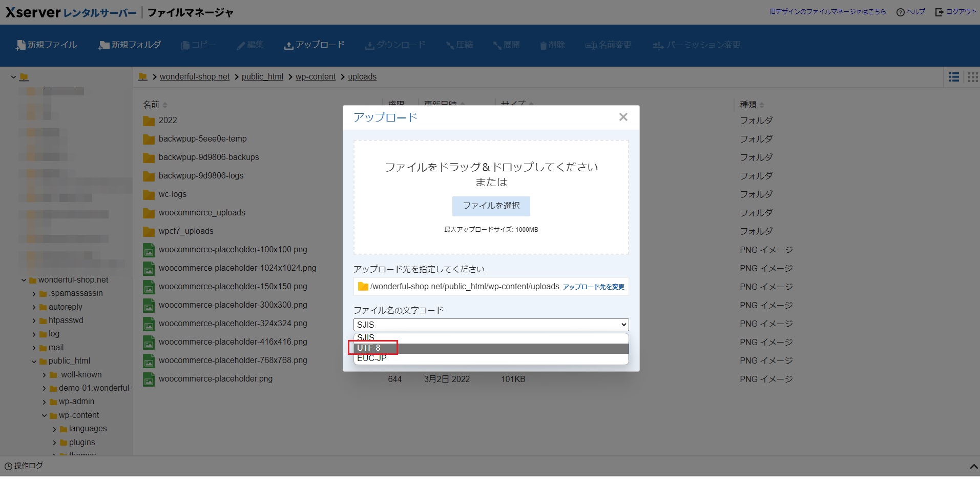Select the 新規ファイル toolbar icon
980x501 pixels.
[19, 45]
